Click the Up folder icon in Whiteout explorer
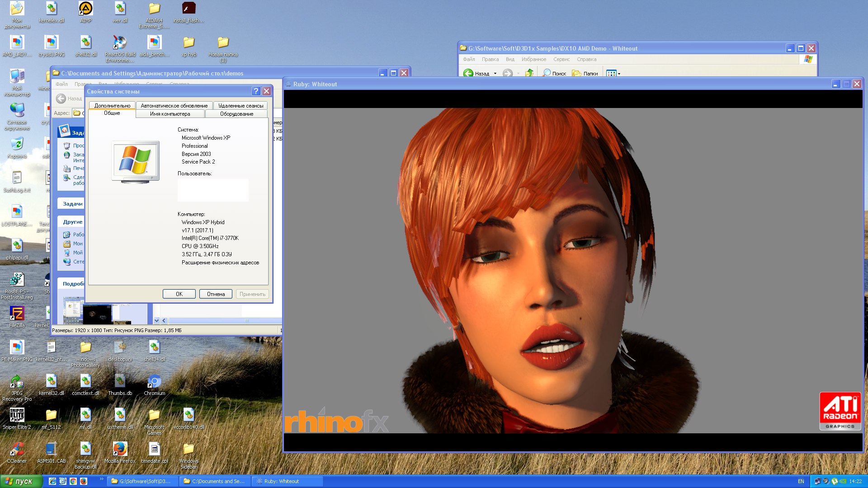 [x=529, y=73]
